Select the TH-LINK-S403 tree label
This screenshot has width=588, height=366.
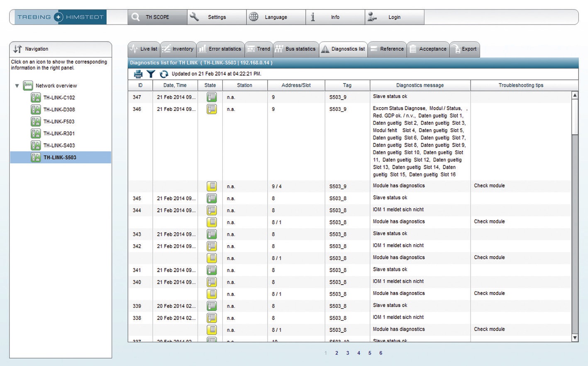[x=59, y=145]
